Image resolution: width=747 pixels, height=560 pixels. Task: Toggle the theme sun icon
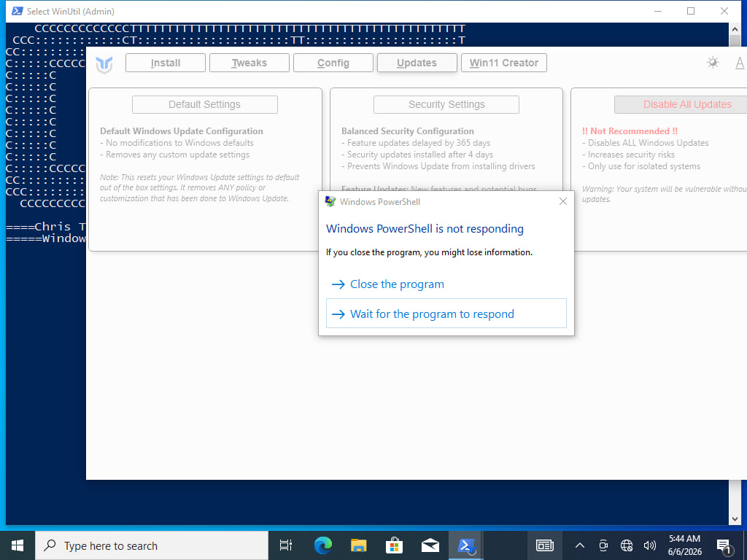tap(713, 63)
